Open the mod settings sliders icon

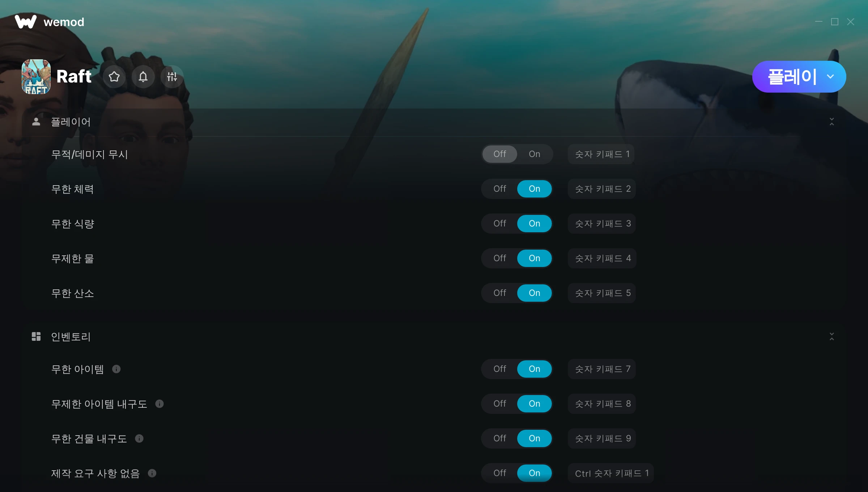(x=172, y=77)
